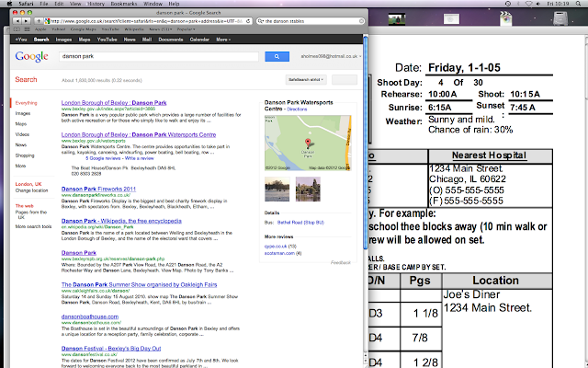This screenshot has height=368, width=588.
Task: Click the Directions link for Watersports Centre
Action: 297,109
